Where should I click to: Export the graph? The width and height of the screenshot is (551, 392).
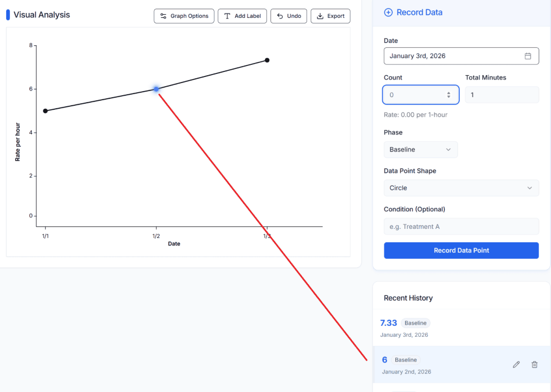pyautogui.click(x=331, y=16)
